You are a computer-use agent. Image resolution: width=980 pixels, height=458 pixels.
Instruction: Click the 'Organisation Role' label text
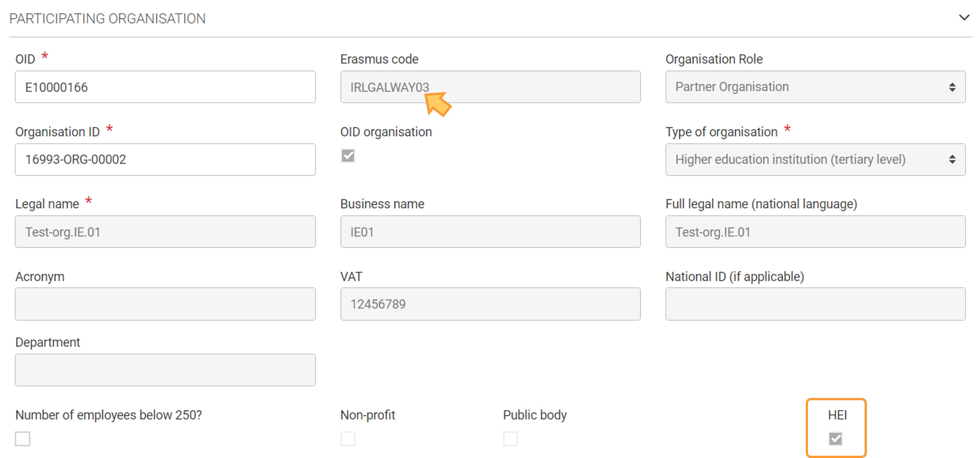point(714,59)
